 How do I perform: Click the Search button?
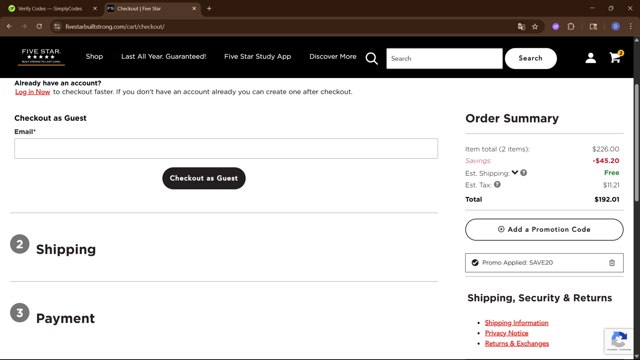(531, 58)
